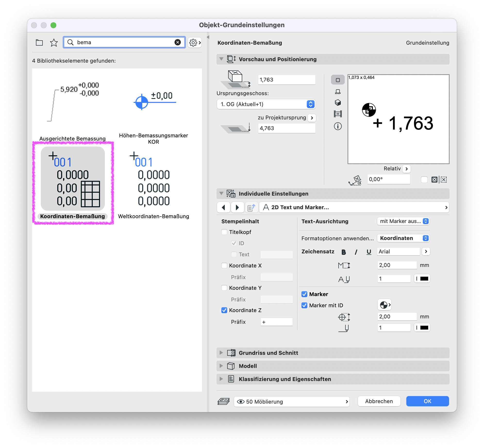
Task: Confirm with the OK button
Action: point(427,401)
